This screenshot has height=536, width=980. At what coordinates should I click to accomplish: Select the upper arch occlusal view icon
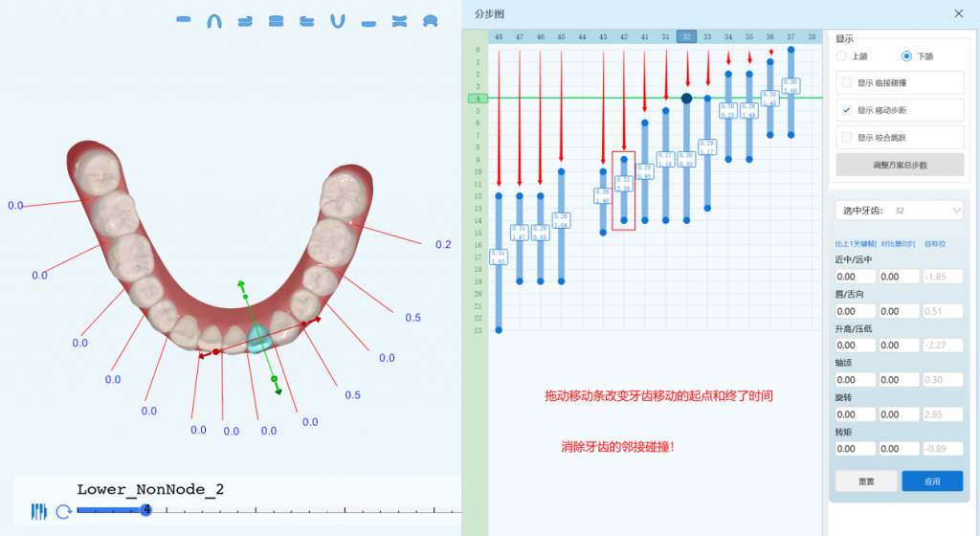[215, 20]
